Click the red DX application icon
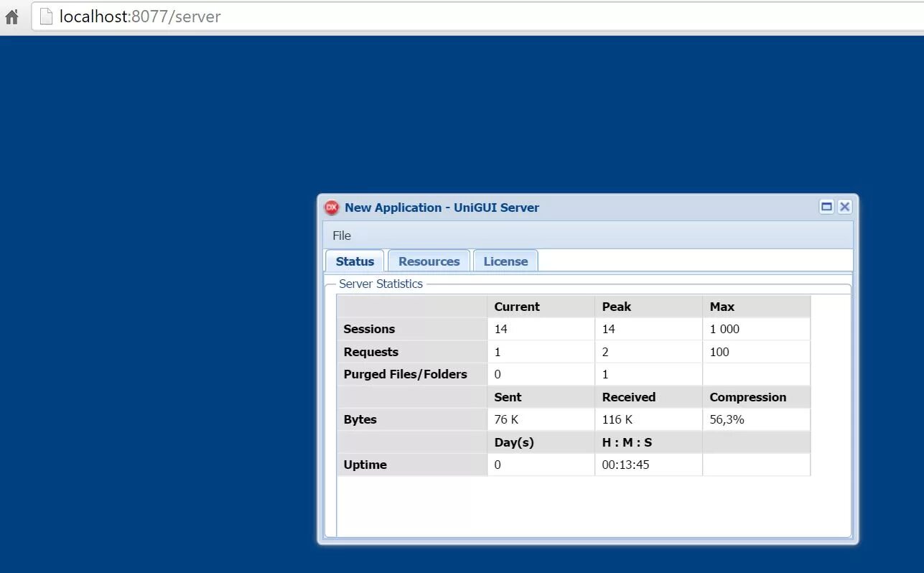 [x=332, y=208]
